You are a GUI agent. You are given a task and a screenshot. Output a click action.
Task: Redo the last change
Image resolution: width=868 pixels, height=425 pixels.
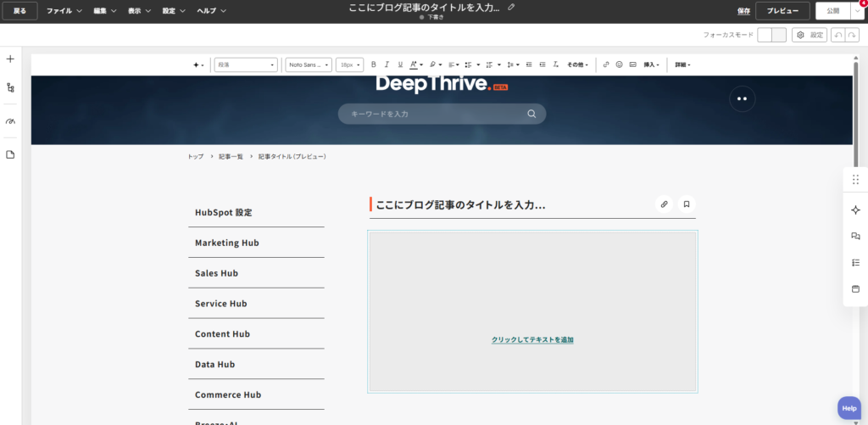(x=852, y=35)
